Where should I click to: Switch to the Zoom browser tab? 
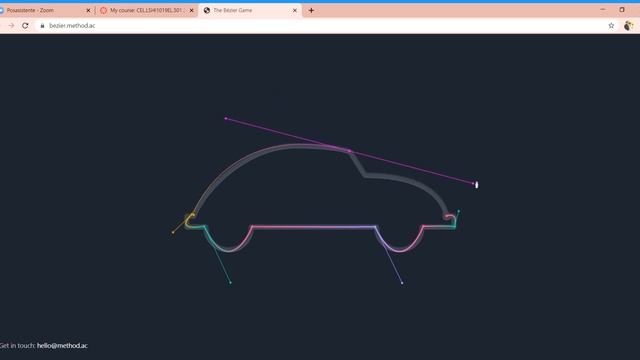(44, 10)
